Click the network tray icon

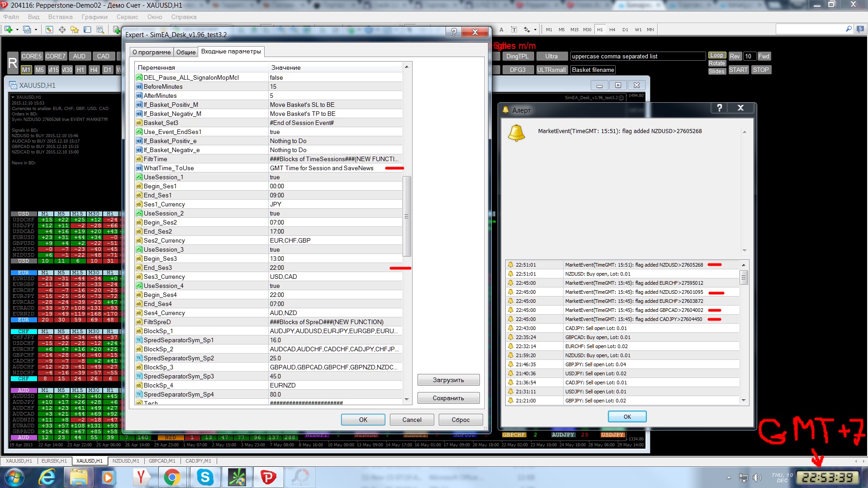point(744,478)
